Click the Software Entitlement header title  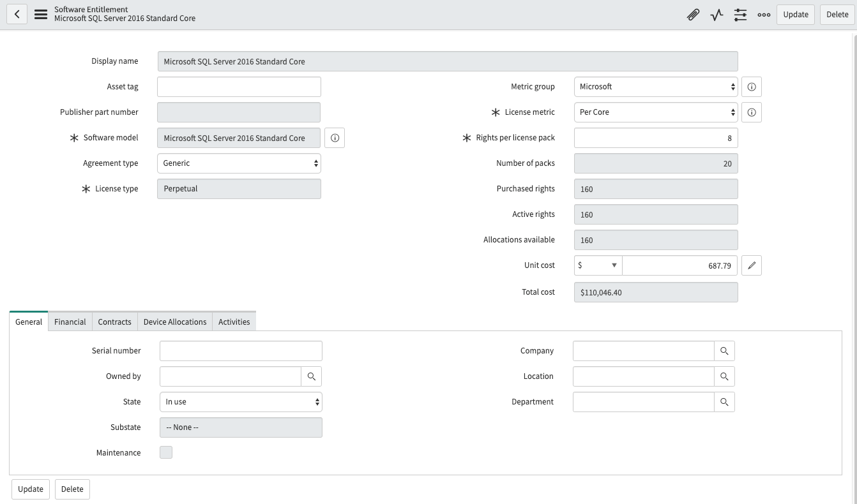coord(91,10)
